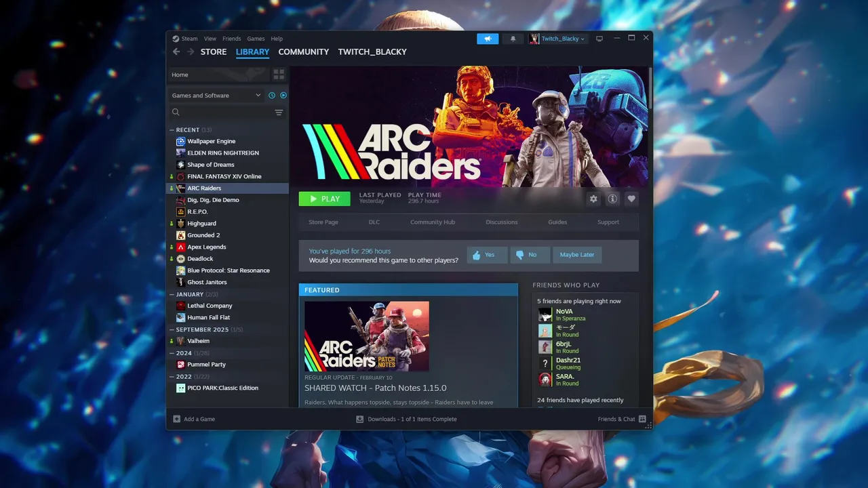
Task: Click friend NoVA's avatar
Action: pyautogui.click(x=545, y=314)
